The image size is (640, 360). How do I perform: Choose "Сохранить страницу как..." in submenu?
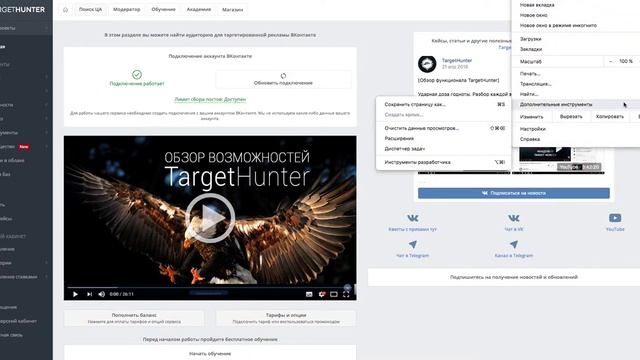pyautogui.click(x=444, y=104)
